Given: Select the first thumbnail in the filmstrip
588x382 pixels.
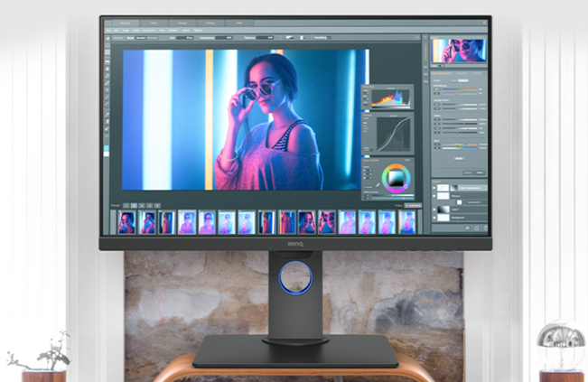Looking at the screenshot, I should pyautogui.click(x=126, y=221).
